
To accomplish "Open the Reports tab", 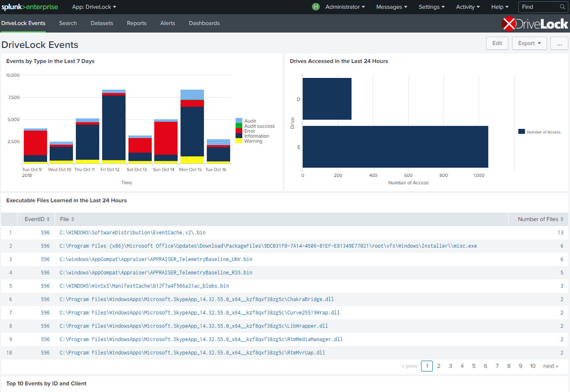I will click(137, 23).
